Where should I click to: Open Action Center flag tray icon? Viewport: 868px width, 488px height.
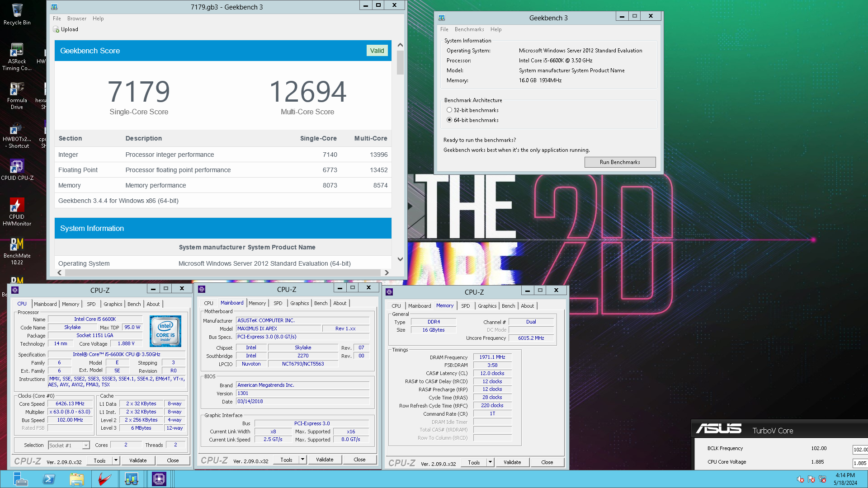click(x=811, y=479)
